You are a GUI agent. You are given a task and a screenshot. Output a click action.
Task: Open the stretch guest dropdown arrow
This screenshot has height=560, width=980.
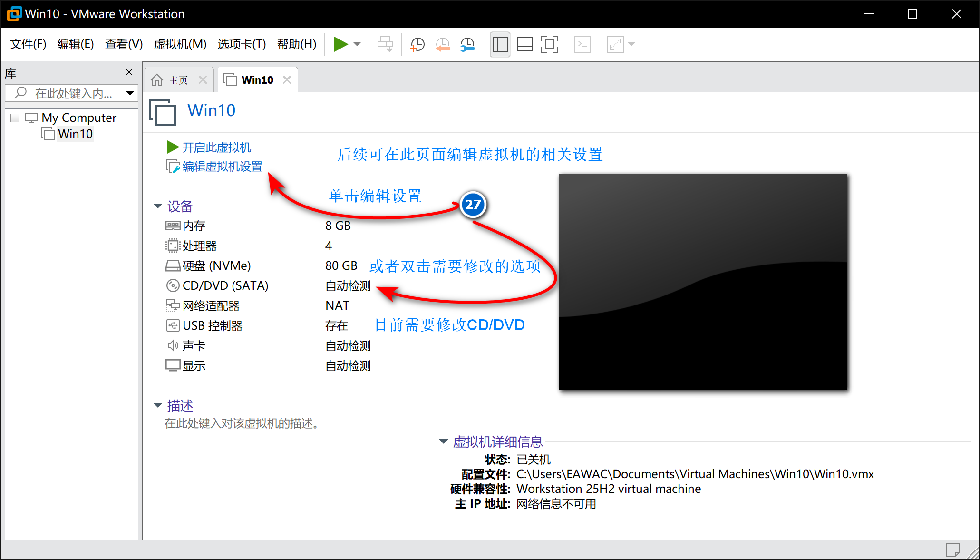coord(631,44)
